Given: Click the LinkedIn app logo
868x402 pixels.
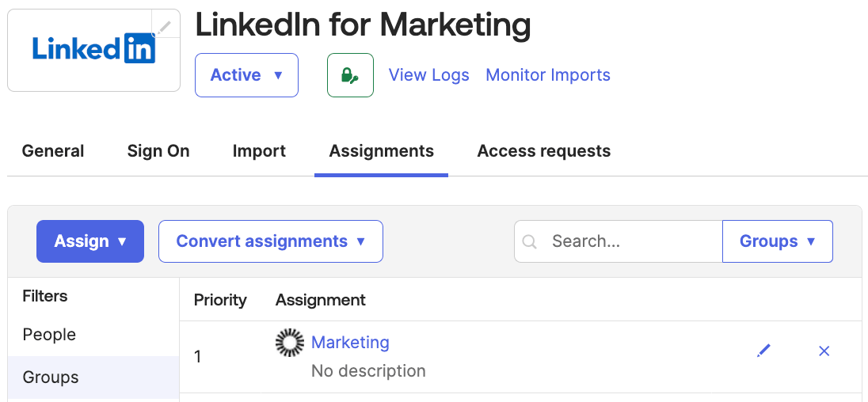Looking at the screenshot, I should [x=93, y=49].
